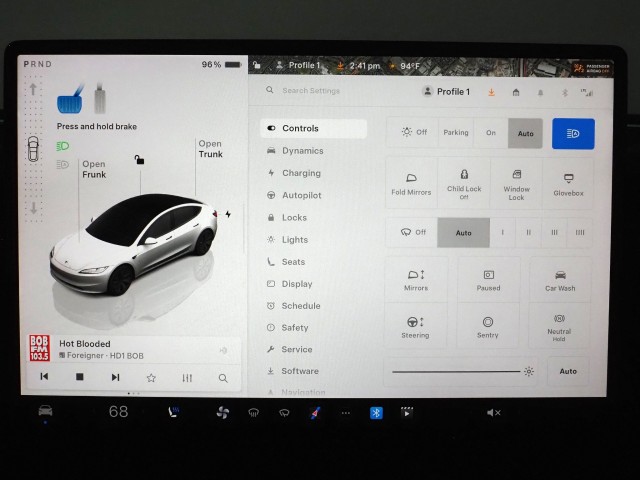640x480 pixels.
Task: Open the Schedule settings menu
Action: pyautogui.click(x=300, y=306)
